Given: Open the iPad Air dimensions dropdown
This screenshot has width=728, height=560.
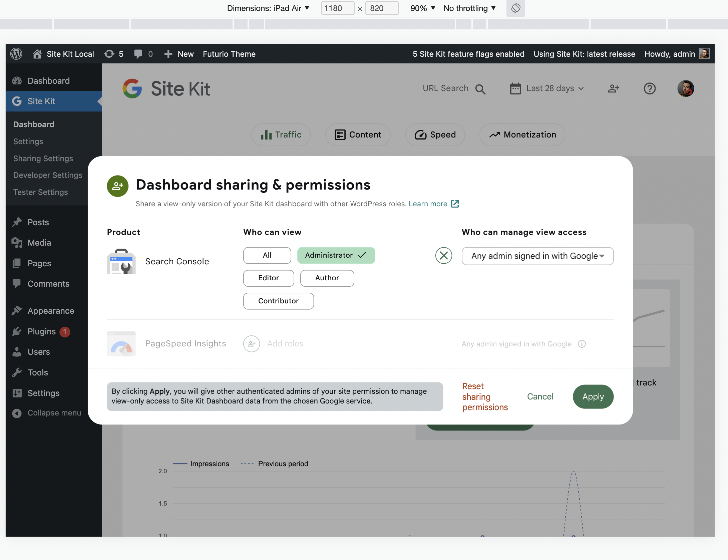Looking at the screenshot, I should point(268,8).
